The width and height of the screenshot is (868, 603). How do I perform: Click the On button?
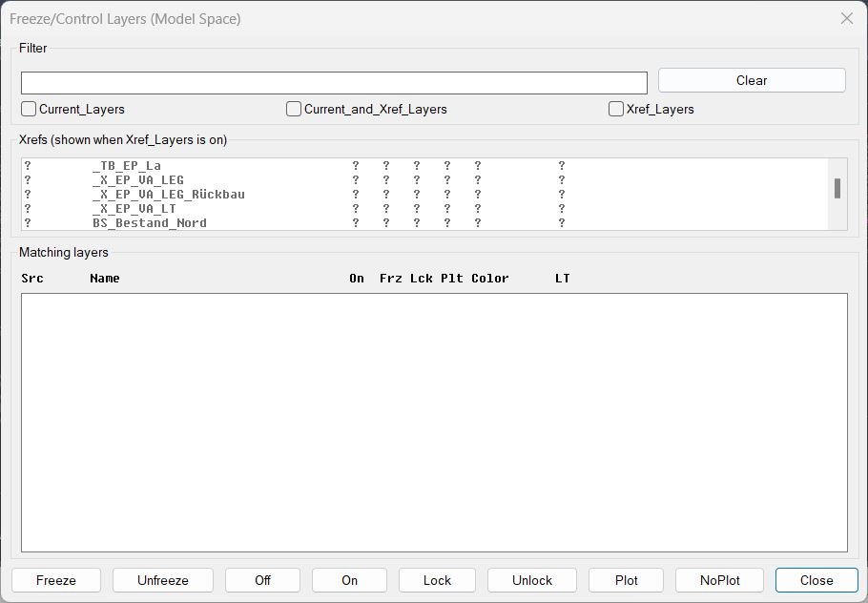(x=349, y=580)
